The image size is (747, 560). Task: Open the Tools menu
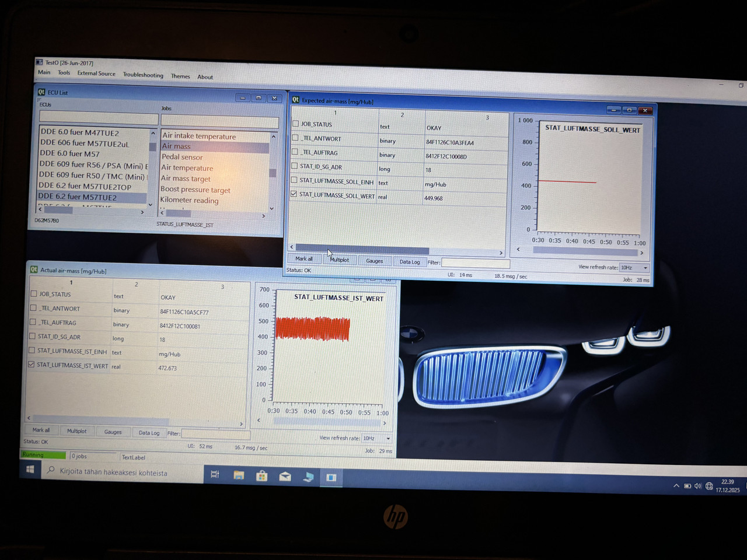[64, 73]
